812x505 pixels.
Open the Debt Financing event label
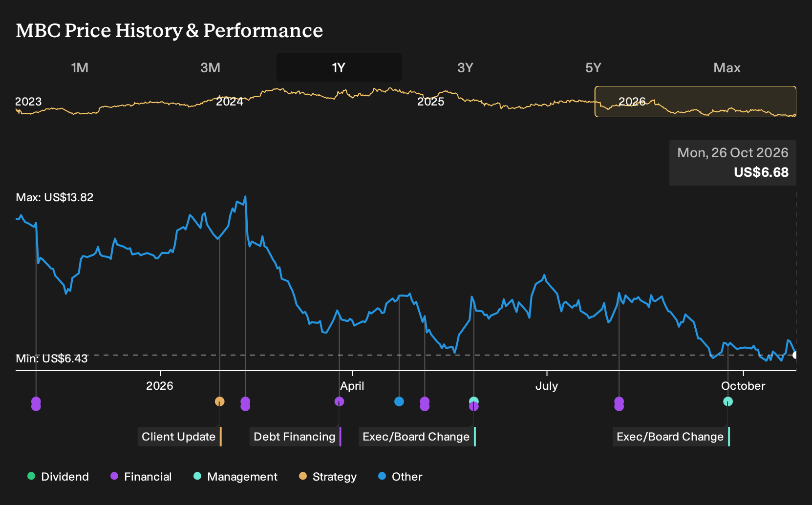pyautogui.click(x=296, y=437)
